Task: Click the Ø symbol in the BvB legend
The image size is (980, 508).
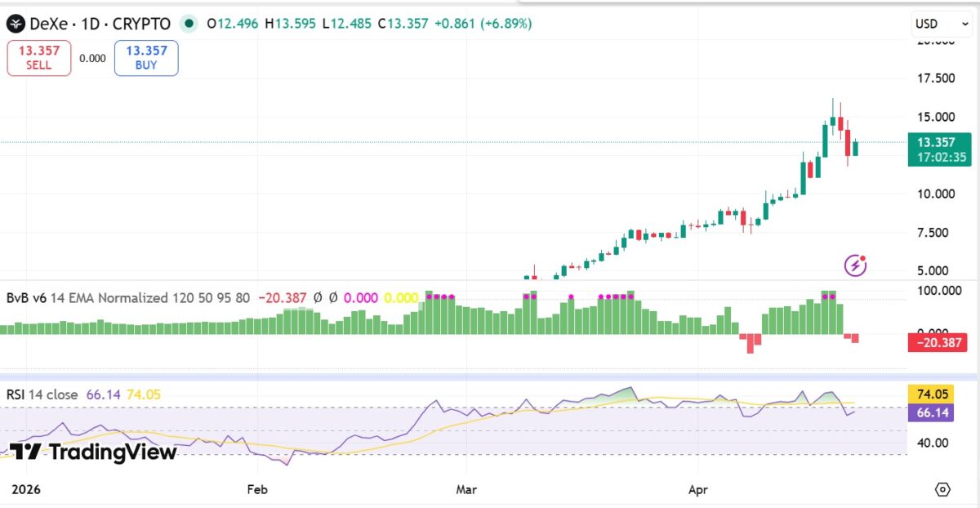Action: click(319, 298)
